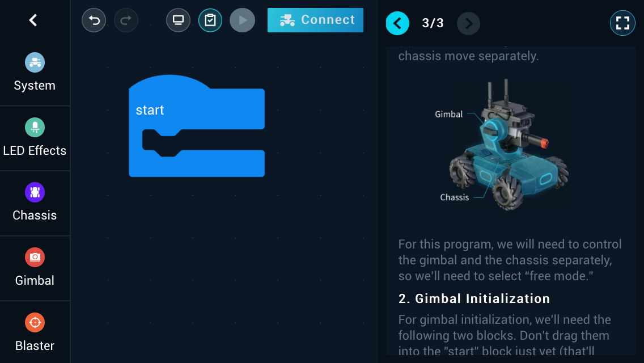Open the LED Effects block category
Viewport: 644px width, 363px height.
[x=35, y=138]
